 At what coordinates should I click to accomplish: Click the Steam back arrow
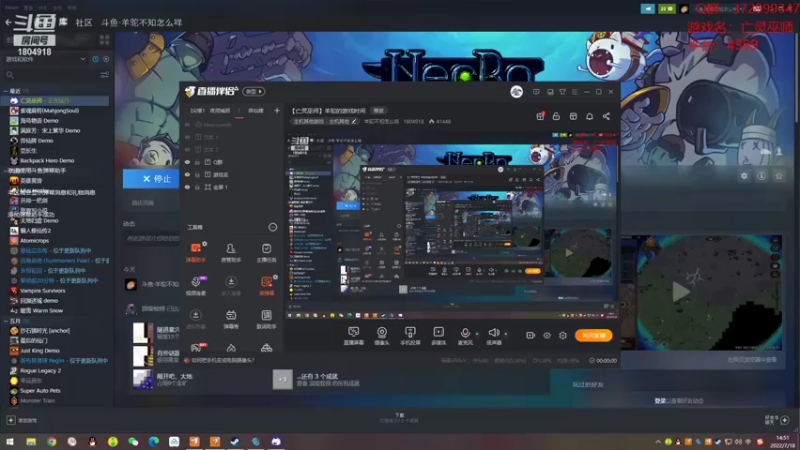[x=8, y=22]
